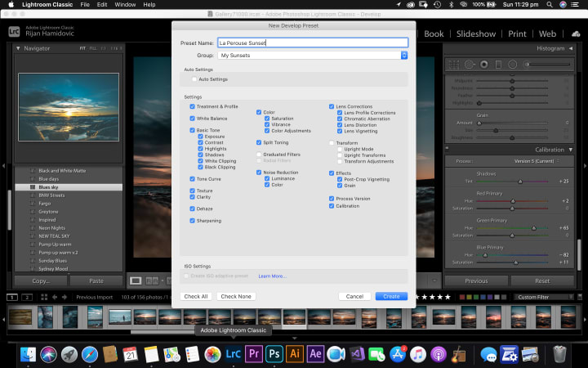Open Photos app in the Dock
The height and width of the screenshot is (368, 588).
212,354
